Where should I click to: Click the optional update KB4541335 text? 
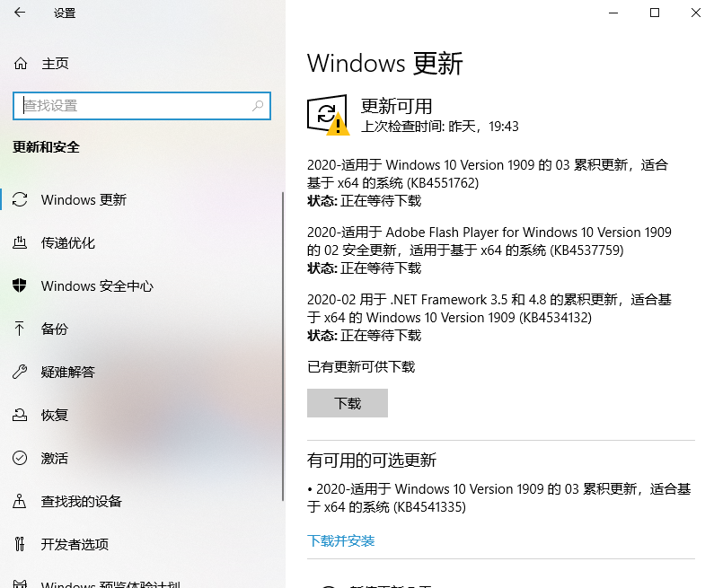point(498,497)
